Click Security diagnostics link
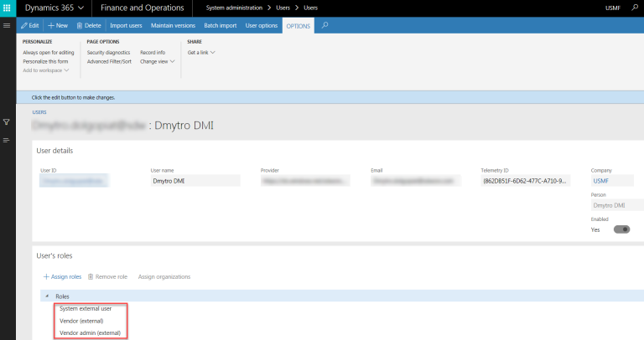This screenshot has width=644, height=340. (108, 53)
